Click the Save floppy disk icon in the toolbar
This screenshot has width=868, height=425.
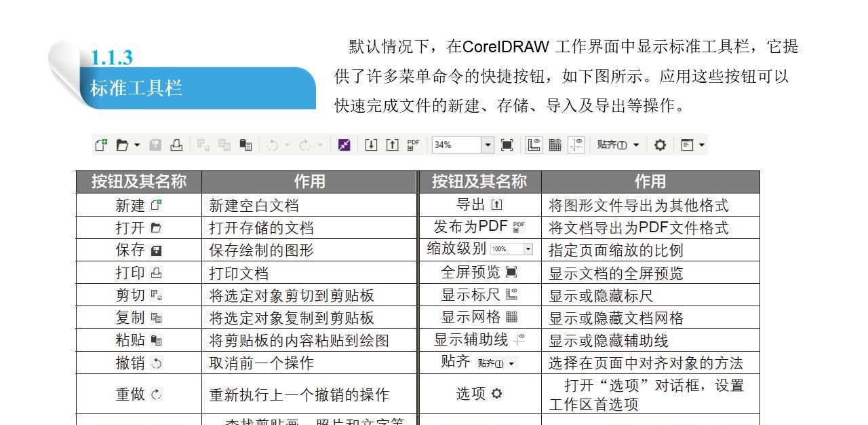[x=155, y=145]
